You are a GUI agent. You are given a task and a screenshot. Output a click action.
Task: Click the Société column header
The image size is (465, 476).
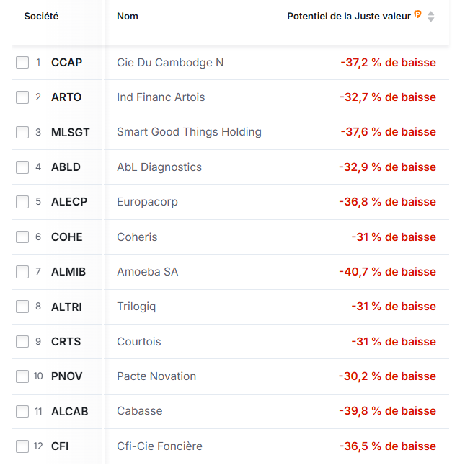[x=41, y=16]
